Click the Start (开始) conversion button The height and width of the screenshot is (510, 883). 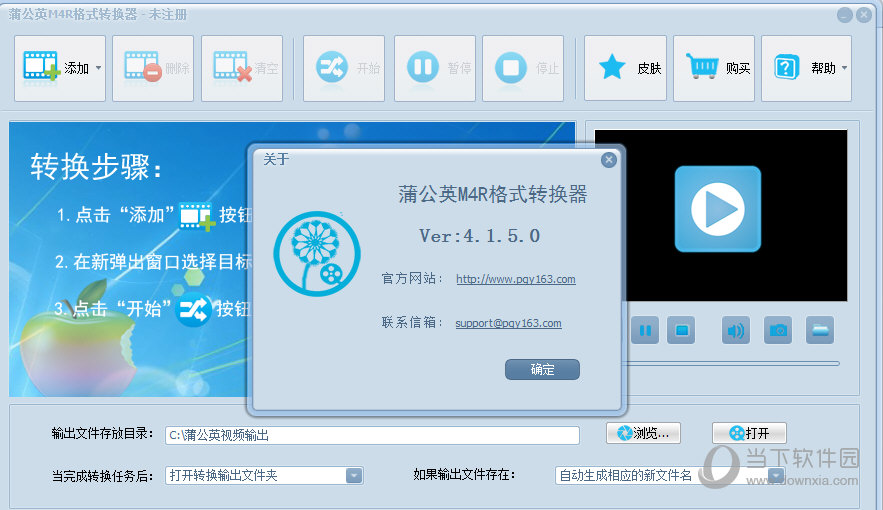(x=344, y=69)
